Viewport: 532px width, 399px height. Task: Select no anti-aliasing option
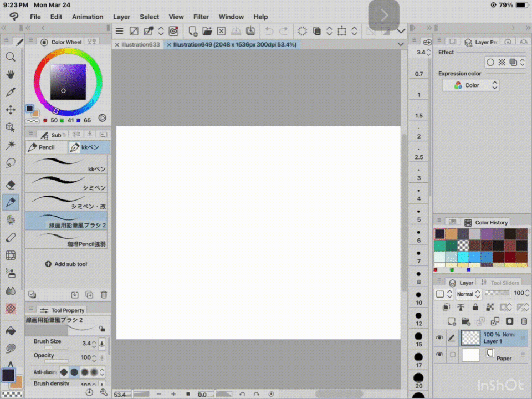[64, 372]
